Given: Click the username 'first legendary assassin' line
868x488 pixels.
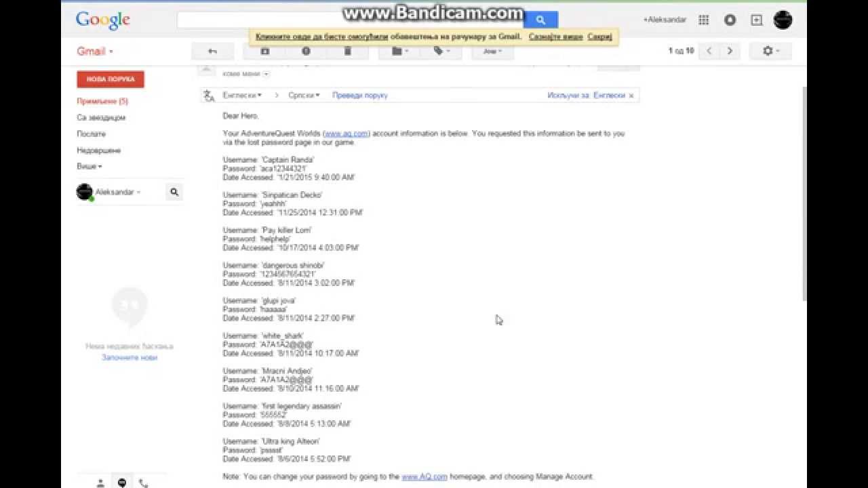Looking at the screenshot, I should coord(283,407).
